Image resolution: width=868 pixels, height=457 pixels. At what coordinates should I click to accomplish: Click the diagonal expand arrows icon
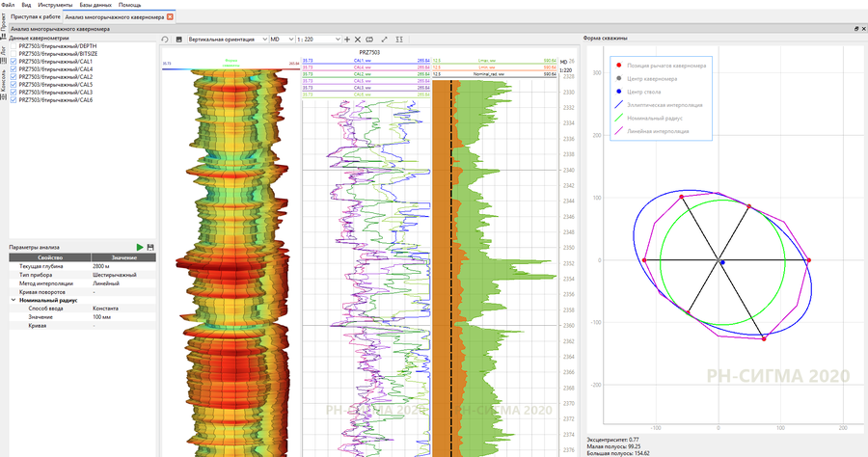tap(383, 39)
